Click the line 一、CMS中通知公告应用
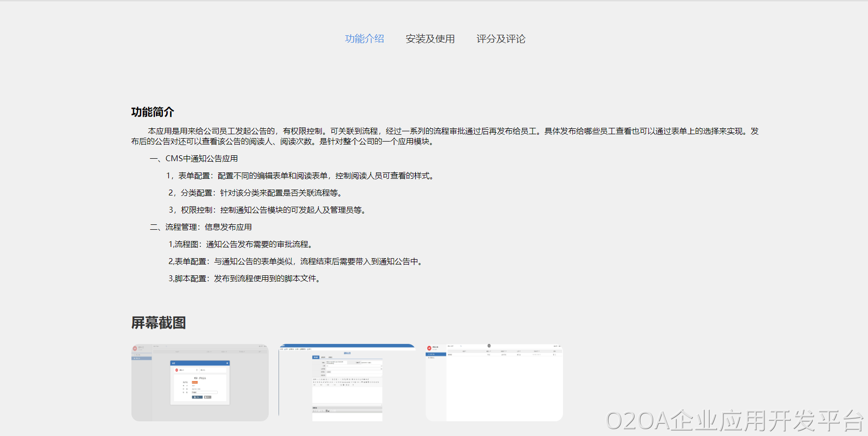The height and width of the screenshot is (436, 868). 194,159
